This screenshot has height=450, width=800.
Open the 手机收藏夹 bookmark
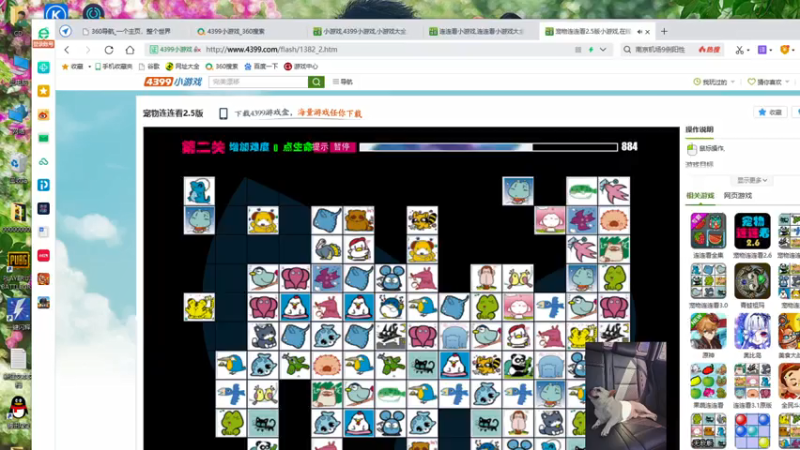point(113,66)
